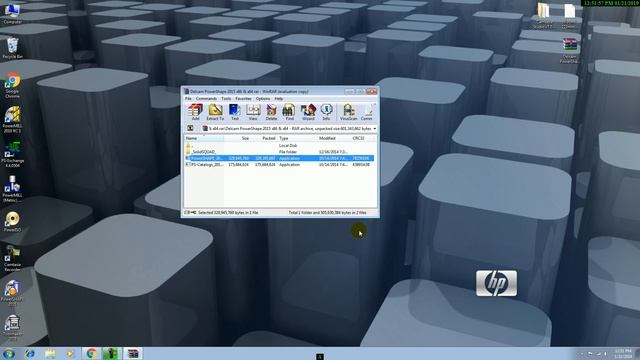Click Chrome icon in the taskbar
Screen dimensions: 640x360
pyautogui.click(x=91, y=353)
